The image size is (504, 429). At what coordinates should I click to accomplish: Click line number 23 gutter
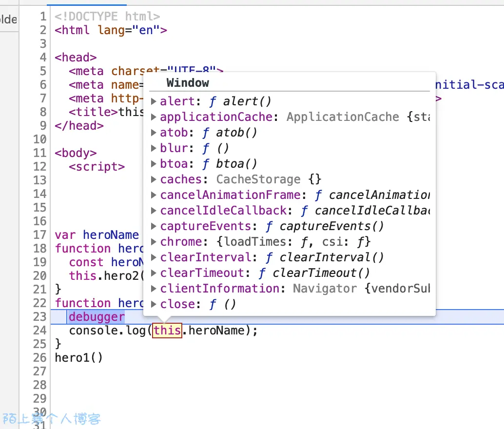pyautogui.click(x=40, y=317)
